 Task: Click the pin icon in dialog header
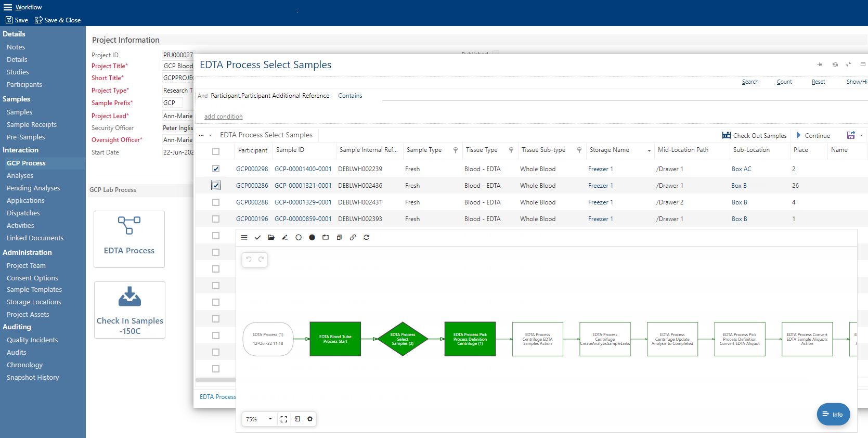click(x=820, y=65)
